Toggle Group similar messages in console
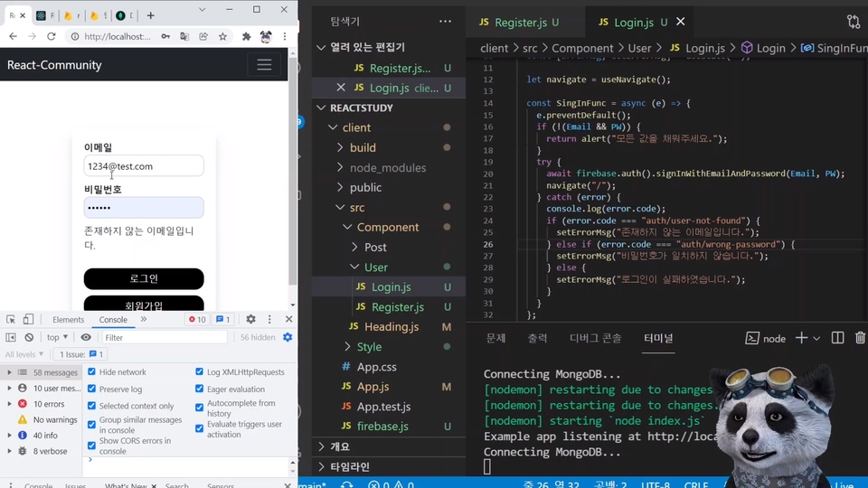868x488 pixels. click(92, 425)
